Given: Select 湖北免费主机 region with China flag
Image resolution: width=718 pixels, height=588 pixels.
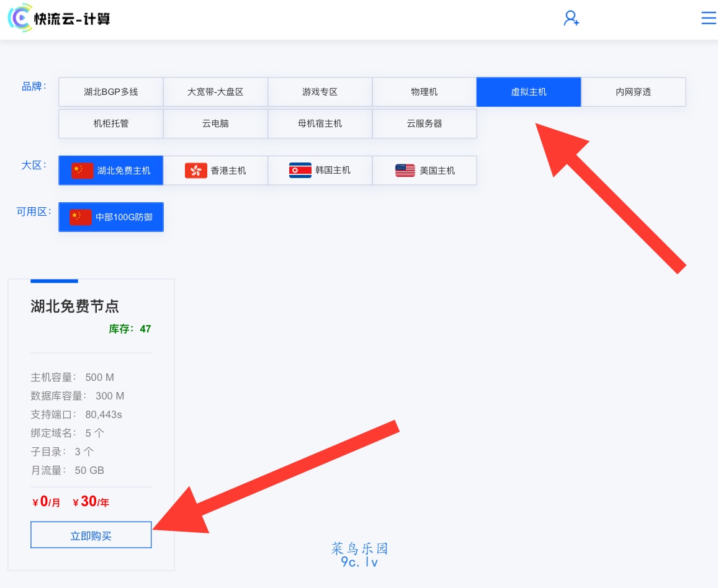Looking at the screenshot, I should tap(111, 171).
